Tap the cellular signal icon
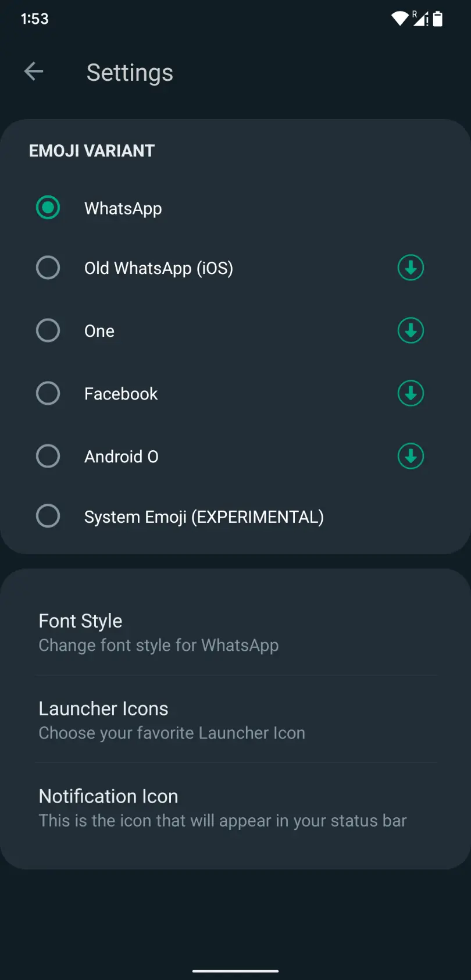471x980 pixels. 420,19
